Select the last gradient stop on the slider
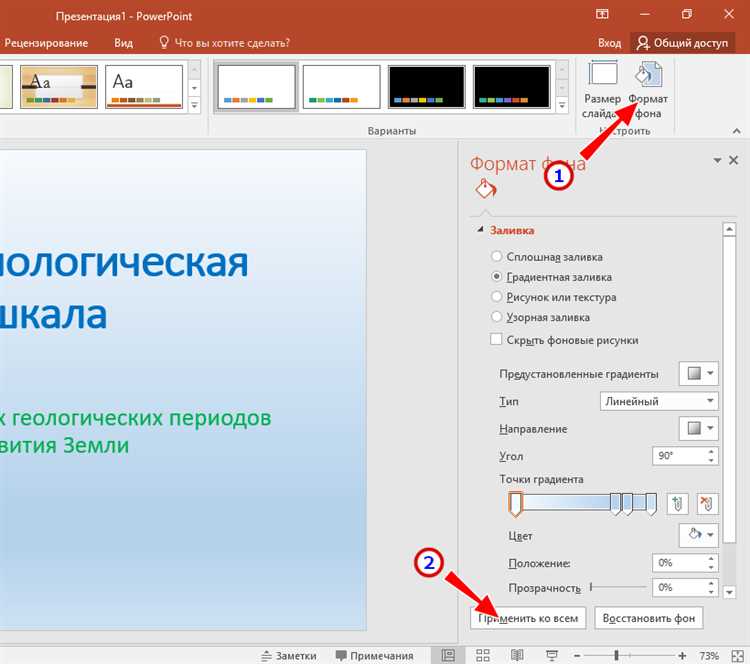Image resolution: width=750 pixels, height=664 pixels. coord(651,504)
